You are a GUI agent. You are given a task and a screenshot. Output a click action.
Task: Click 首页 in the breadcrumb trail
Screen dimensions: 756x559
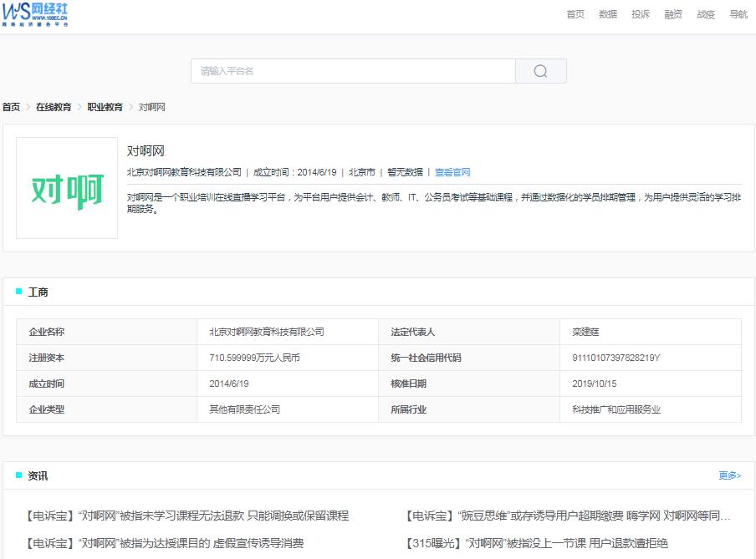[11, 106]
